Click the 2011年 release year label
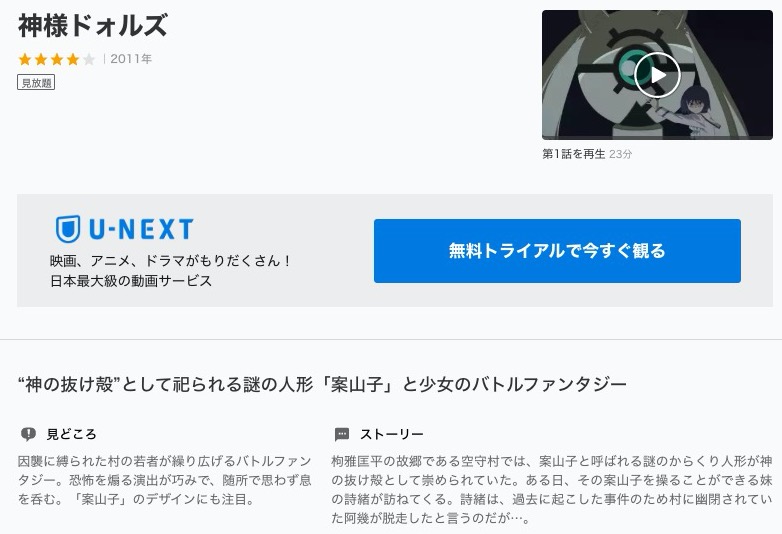Image resolution: width=782 pixels, height=534 pixels. click(x=131, y=59)
